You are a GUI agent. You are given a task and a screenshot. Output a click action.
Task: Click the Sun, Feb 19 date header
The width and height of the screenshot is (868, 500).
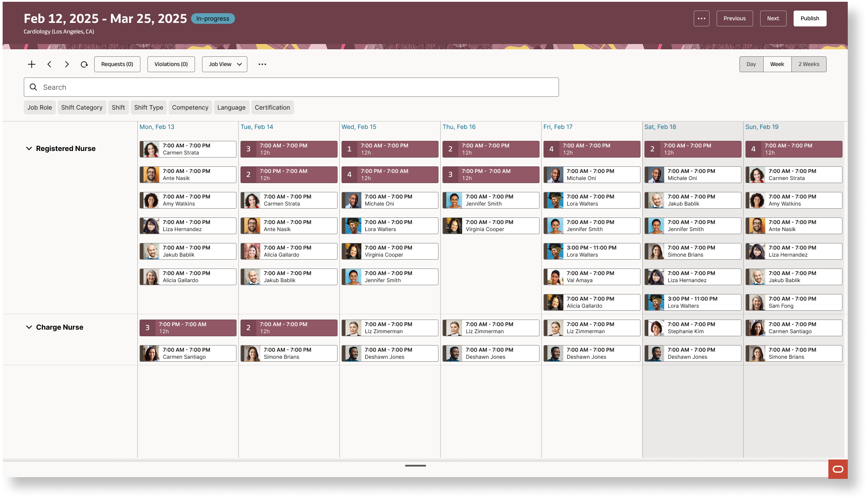click(762, 127)
